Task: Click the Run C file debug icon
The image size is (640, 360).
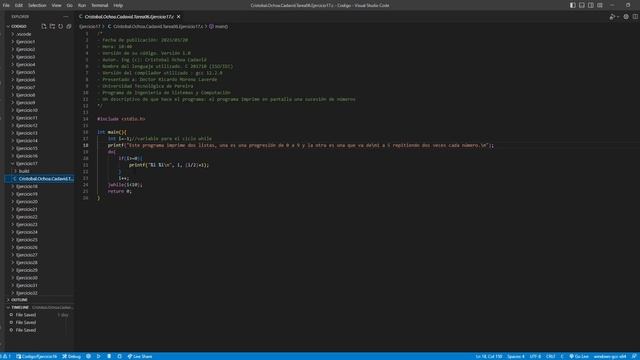Action: coord(612,17)
